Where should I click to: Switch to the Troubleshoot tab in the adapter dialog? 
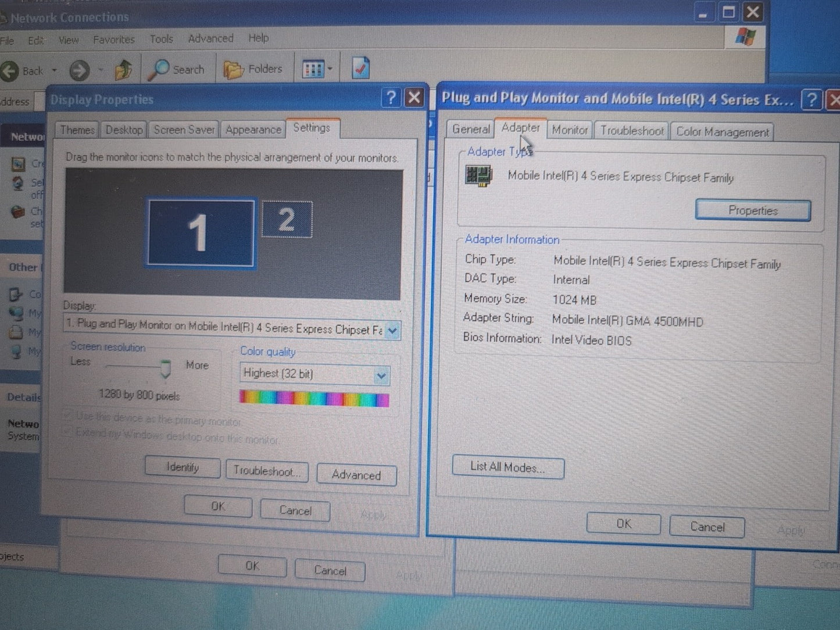(632, 131)
